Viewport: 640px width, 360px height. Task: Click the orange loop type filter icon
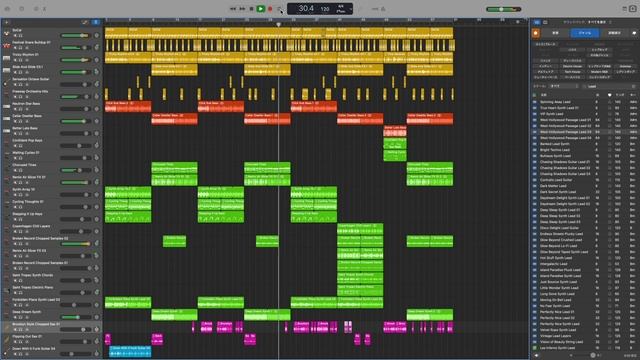[x=536, y=33]
